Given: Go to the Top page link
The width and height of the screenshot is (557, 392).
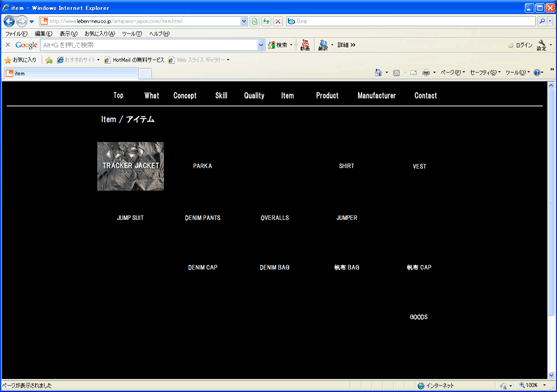Looking at the screenshot, I should click(x=118, y=96).
